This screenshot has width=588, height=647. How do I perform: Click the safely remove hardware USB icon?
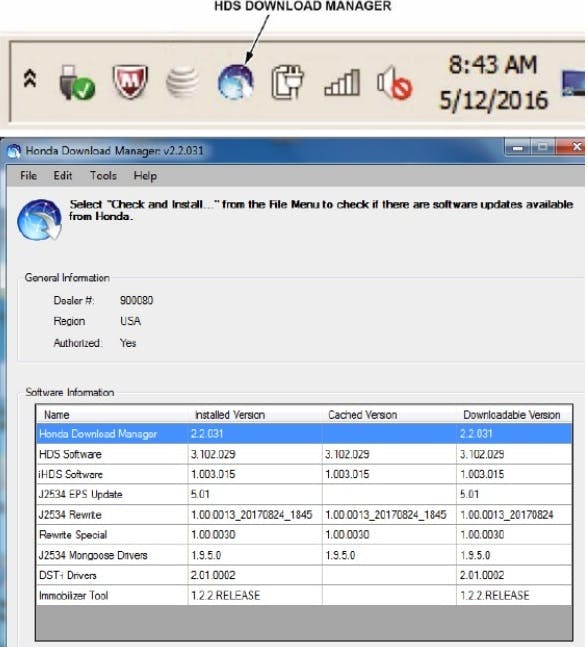(76, 82)
